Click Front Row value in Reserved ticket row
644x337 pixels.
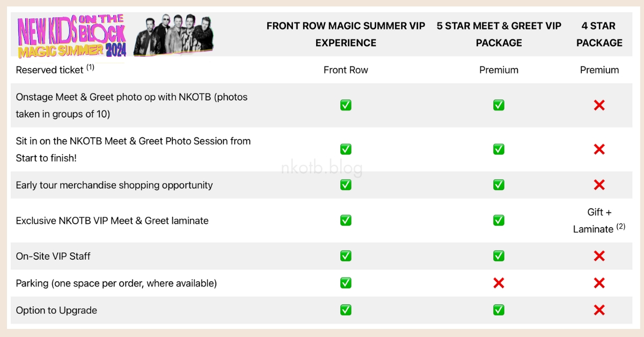click(x=346, y=70)
